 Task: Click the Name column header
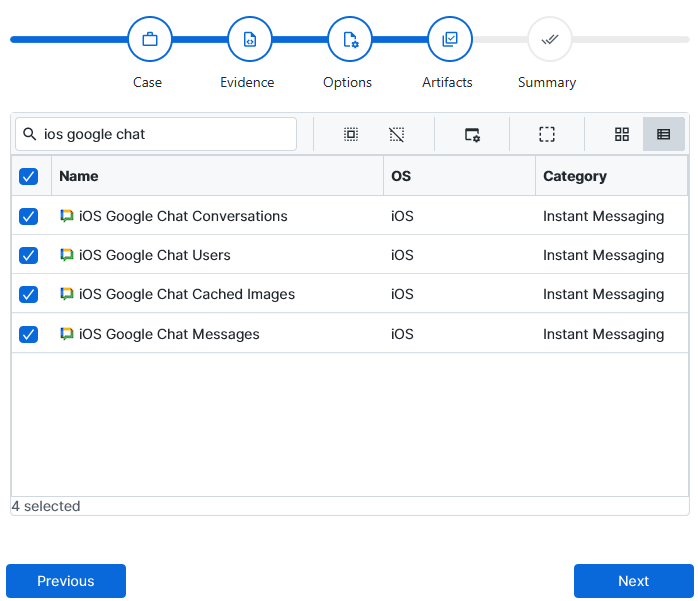[x=217, y=176]
